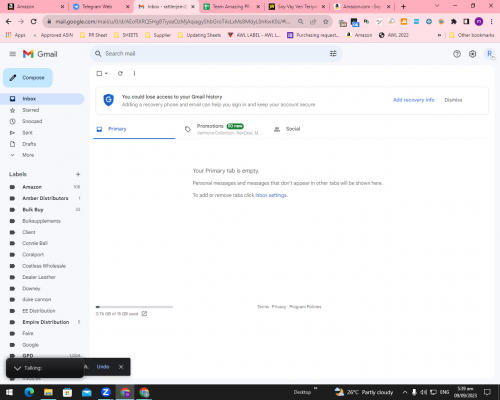The height and width of the screenshot is (400, 500).
Task: Open storage management external link icon
Action: [x=144, y=314]
